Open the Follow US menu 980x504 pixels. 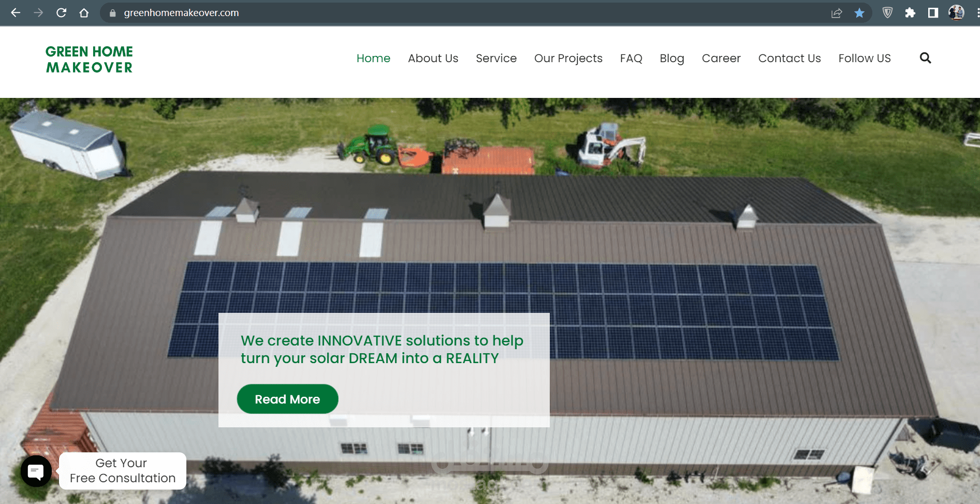(x=865, y=59)
